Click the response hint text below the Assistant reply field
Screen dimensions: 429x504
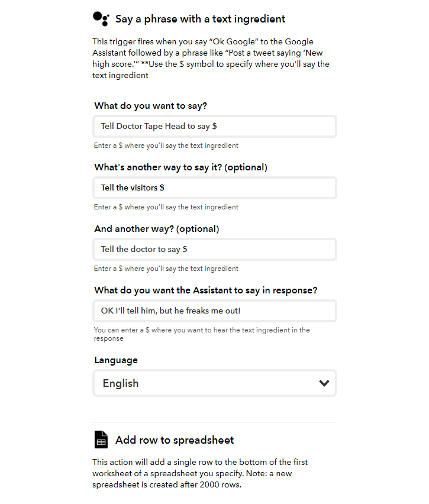[x=201, y=334]
